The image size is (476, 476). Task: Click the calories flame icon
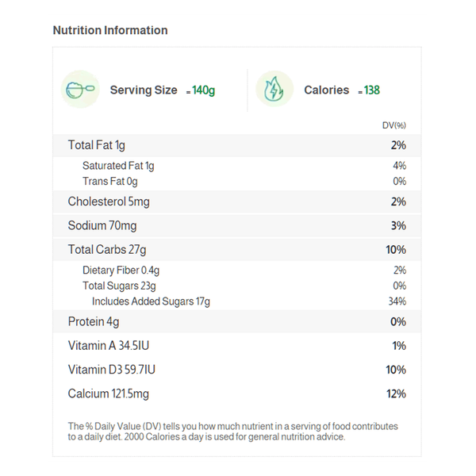(274, 90)
